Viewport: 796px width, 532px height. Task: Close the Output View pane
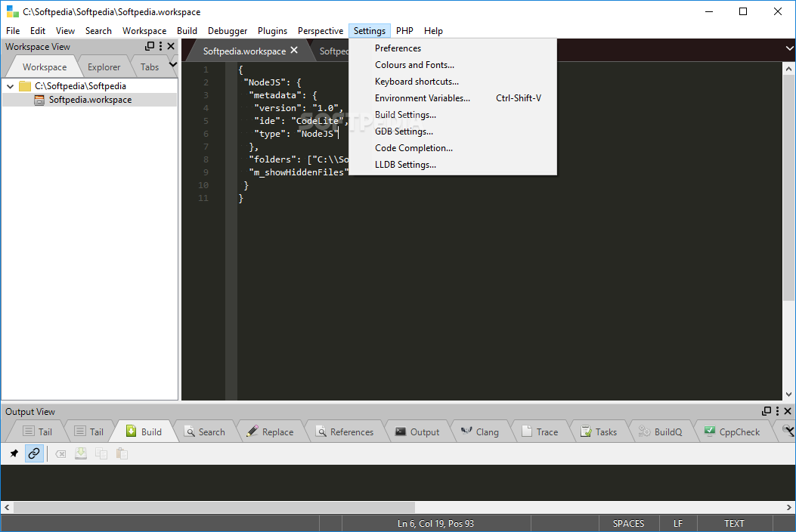pos(788,411)
